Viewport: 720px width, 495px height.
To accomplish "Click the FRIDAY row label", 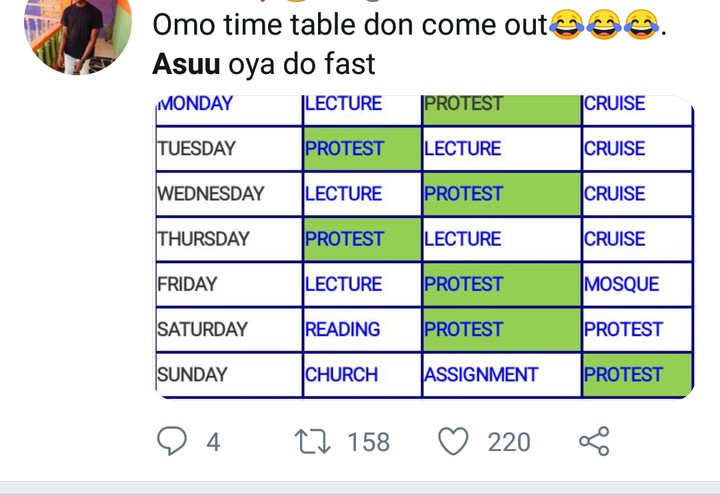I will coord(187,285).
